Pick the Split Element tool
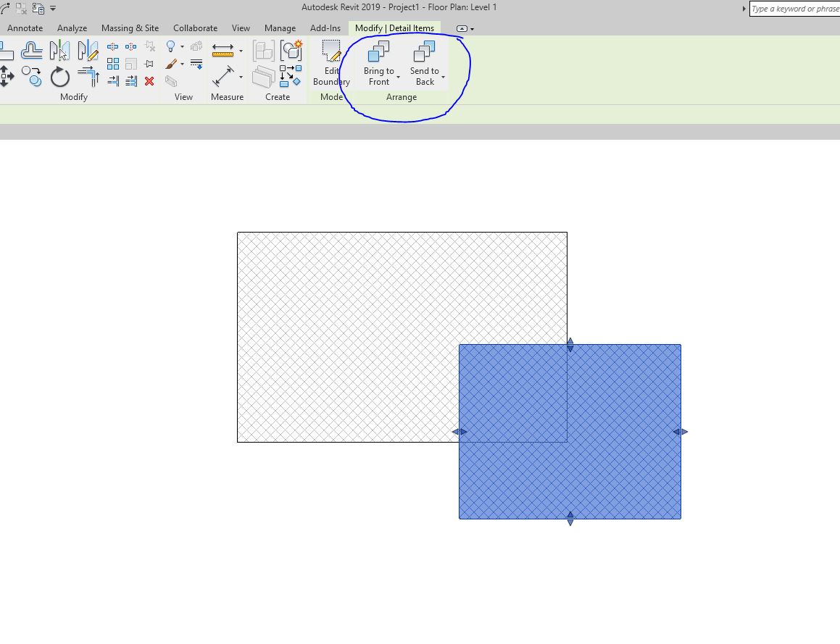The image size is (840, 644). click(x=112, y=47)
